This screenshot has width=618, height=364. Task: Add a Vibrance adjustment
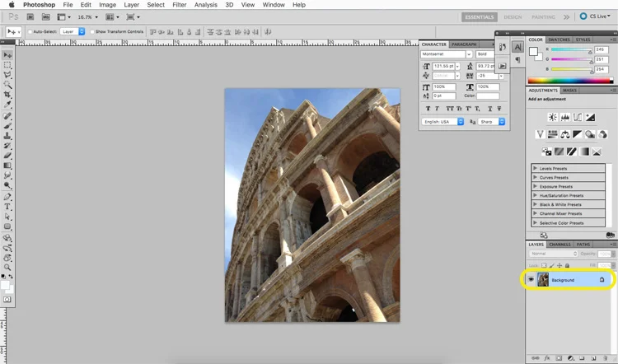540,134
